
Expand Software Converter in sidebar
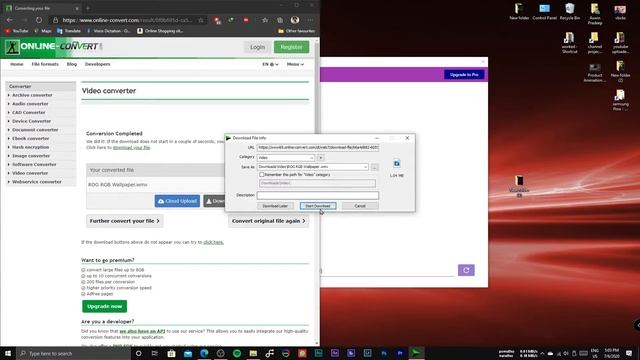coord(34,164)
